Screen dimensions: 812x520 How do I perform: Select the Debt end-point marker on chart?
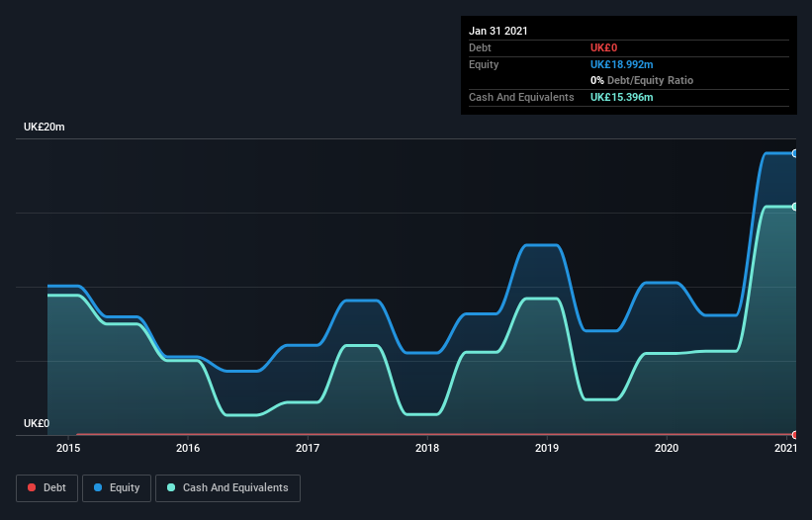click(794, 435)
